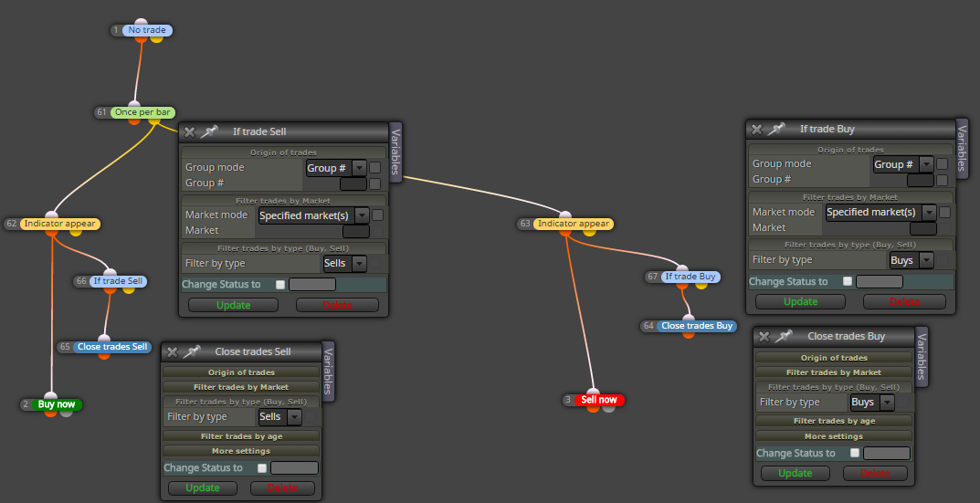Toggle Group # checkbox in If trade Buy

coord(942,181)
